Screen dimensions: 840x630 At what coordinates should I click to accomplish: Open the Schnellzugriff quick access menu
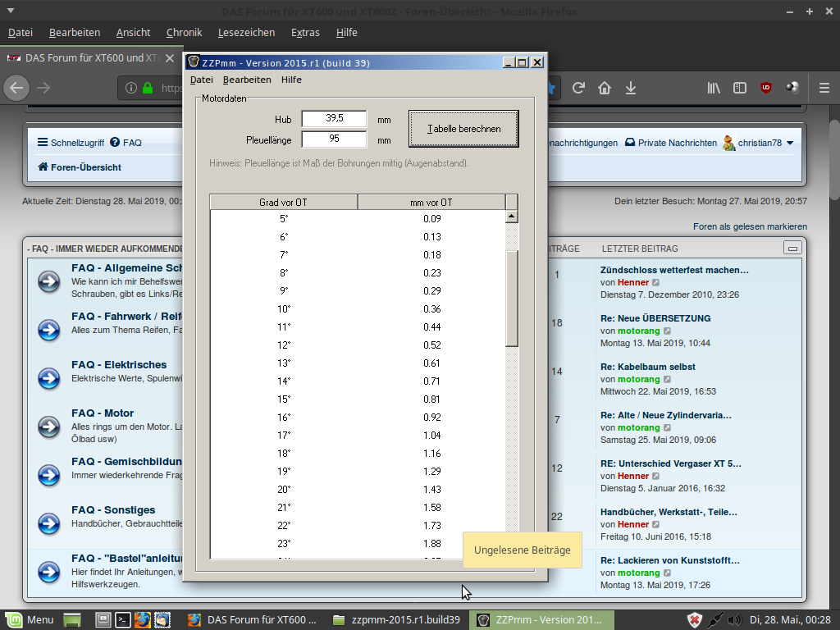tap(71, 143)
